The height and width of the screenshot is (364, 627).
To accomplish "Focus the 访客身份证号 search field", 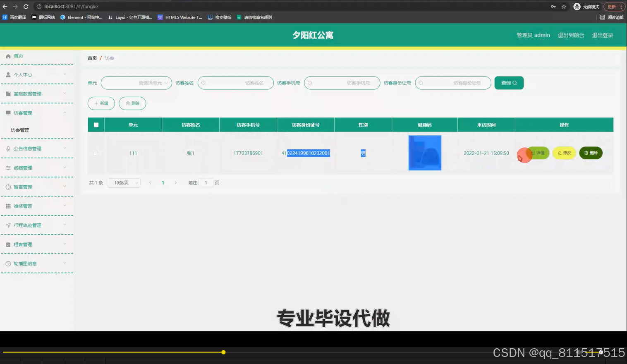I will (x=453, y=83).
